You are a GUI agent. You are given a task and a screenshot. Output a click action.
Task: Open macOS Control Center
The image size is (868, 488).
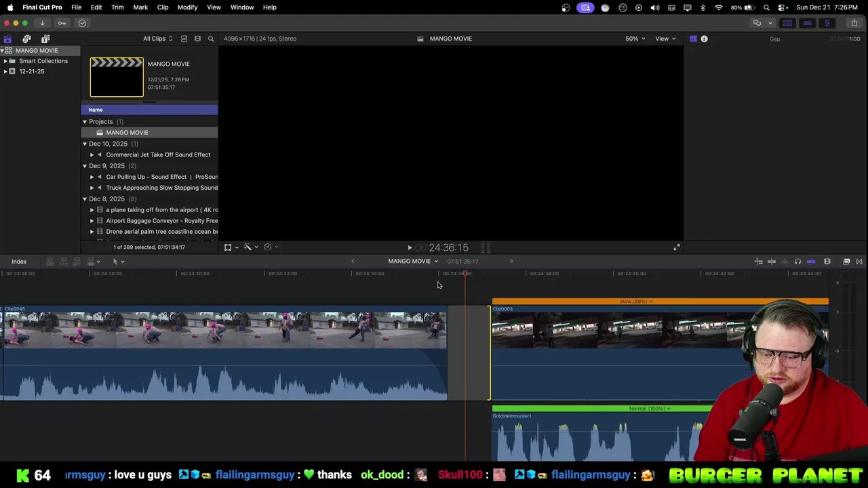point(782,7)
